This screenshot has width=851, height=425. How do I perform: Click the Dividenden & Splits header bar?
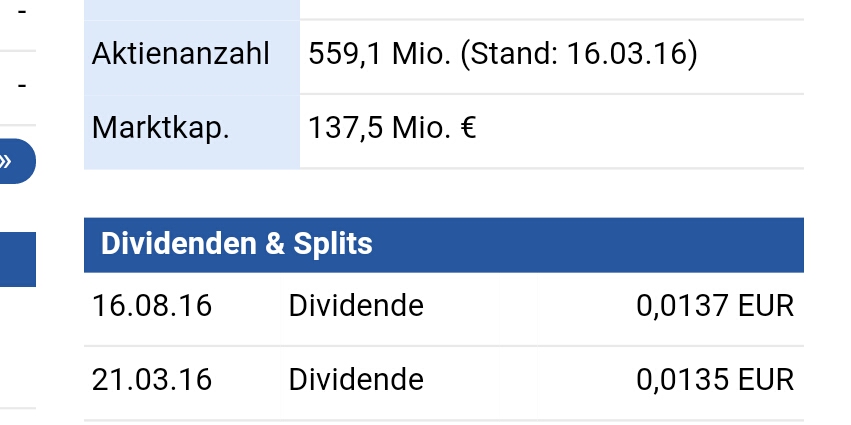pyautogui.click(x=443, y=244)
